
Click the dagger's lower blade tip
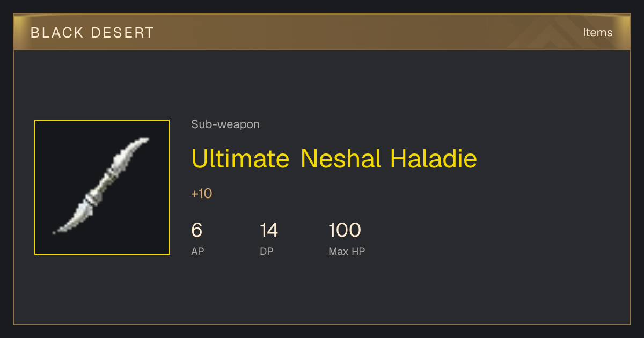(57, 231)
